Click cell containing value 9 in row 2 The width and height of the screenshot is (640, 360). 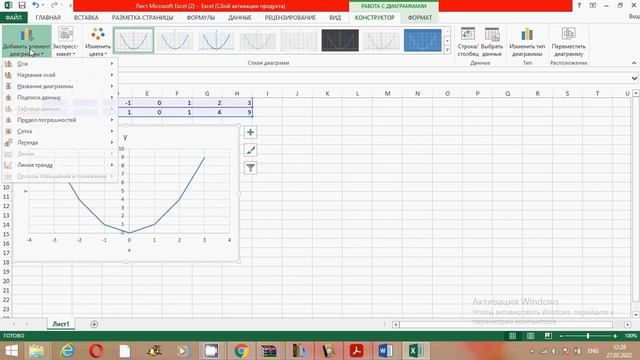pos(238,112)
